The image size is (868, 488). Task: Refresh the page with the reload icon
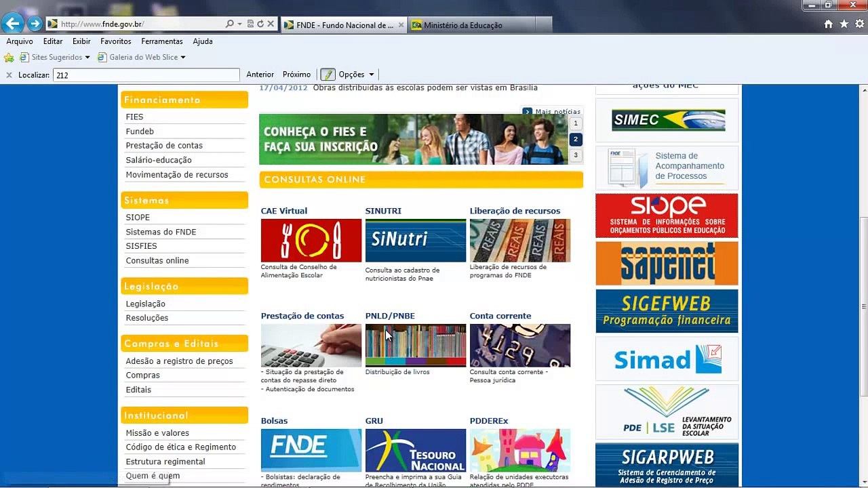pos(260,24)
